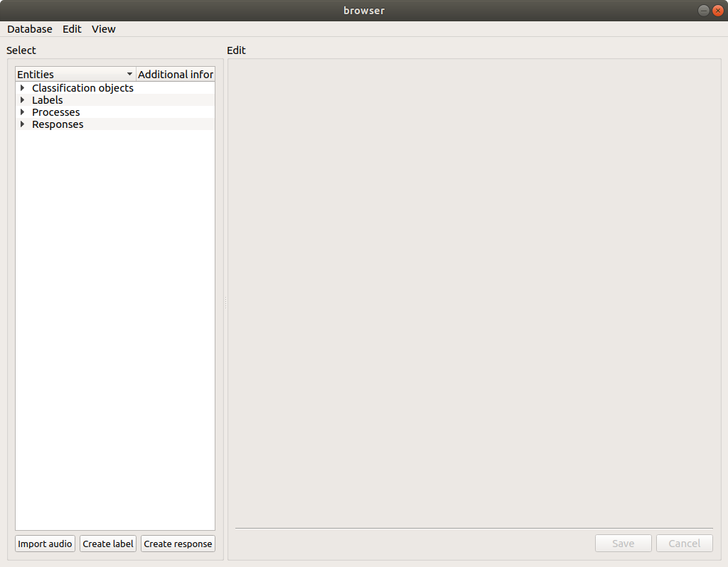Expand the Responses tree node

pyautogui.click(x=22, y=124)
